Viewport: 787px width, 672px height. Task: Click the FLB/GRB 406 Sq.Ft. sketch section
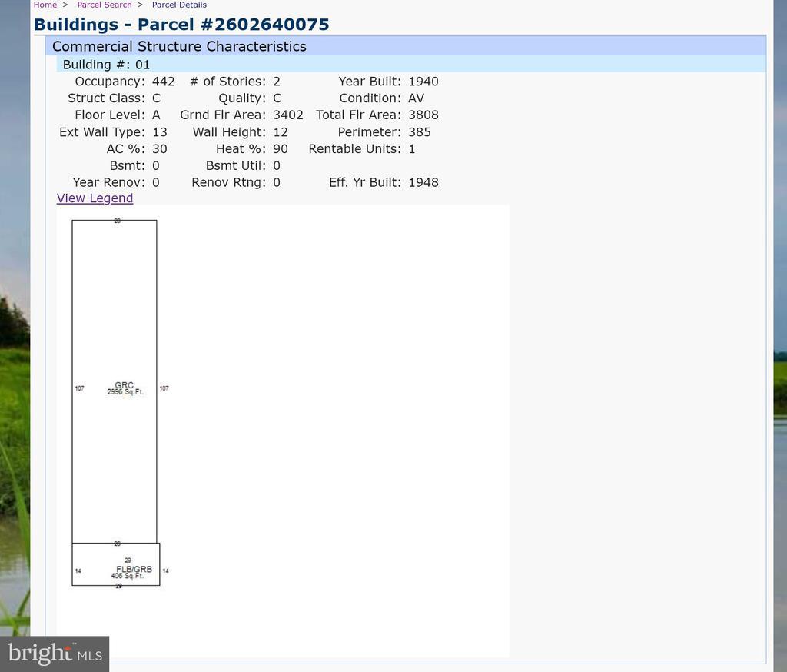click(129, 572)
